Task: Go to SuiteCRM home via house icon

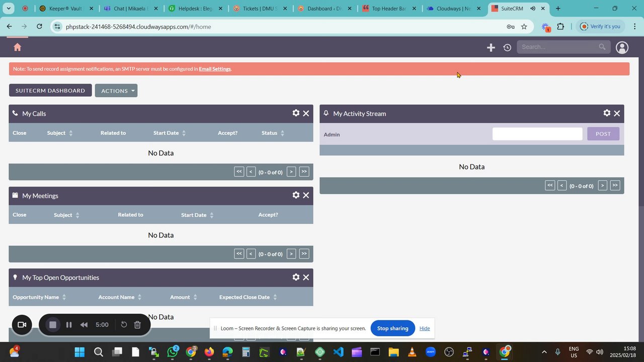Action: (18, 47)
